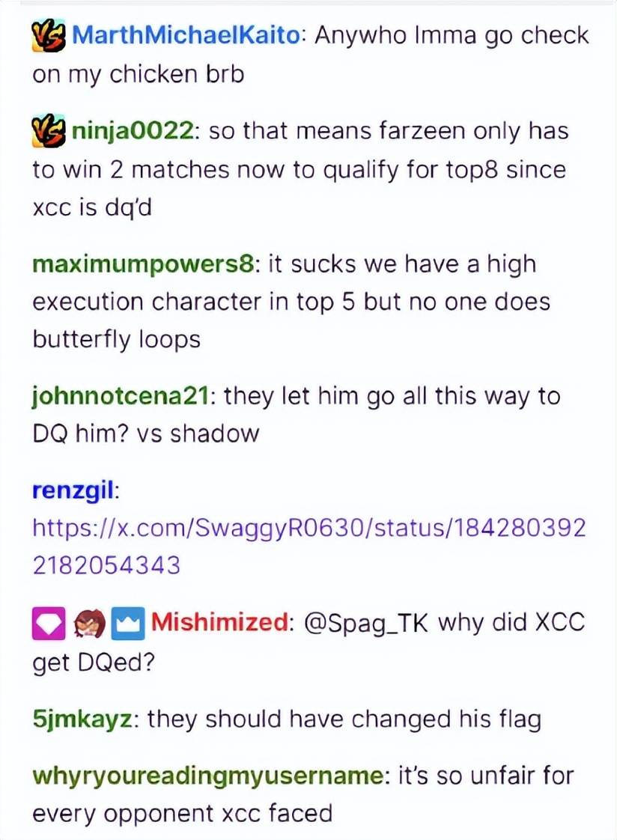Image resolution: width=617 pixels, height=840 pixels.
Task: Open the x.com SwaggyR0630 status link
Action: pyautogui.click(x=309, y=547)
